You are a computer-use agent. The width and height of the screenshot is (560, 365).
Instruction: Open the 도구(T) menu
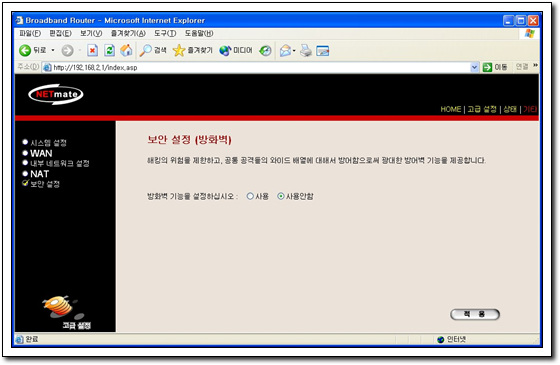coord(165,34)
